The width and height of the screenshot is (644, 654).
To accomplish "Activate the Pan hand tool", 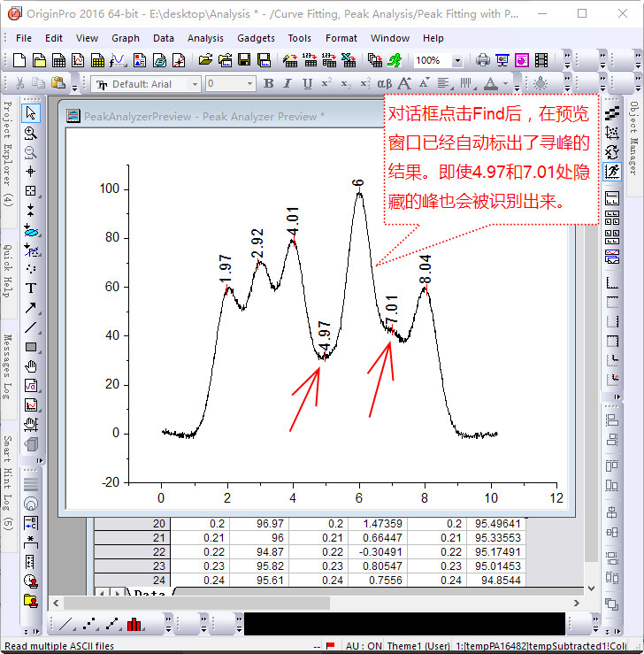I will (x=31, y=366).
